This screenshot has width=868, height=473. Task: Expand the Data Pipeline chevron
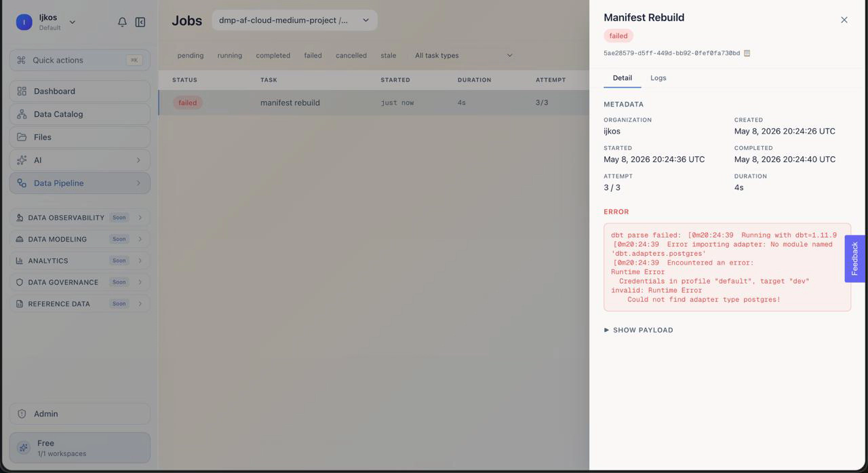coord(138,183)
